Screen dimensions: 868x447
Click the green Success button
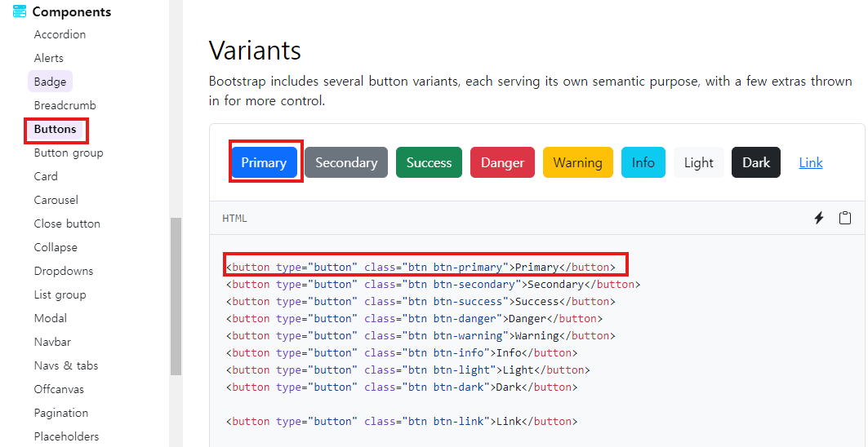point(429,162)
